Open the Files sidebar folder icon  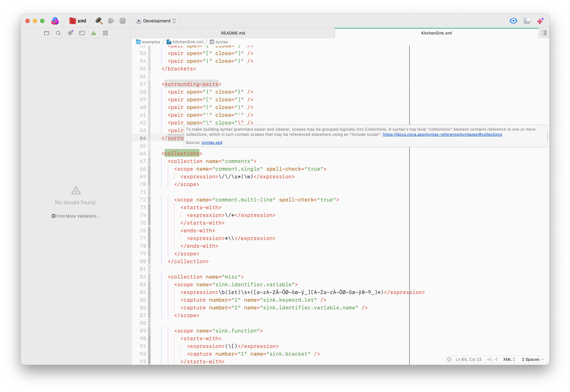47,33
